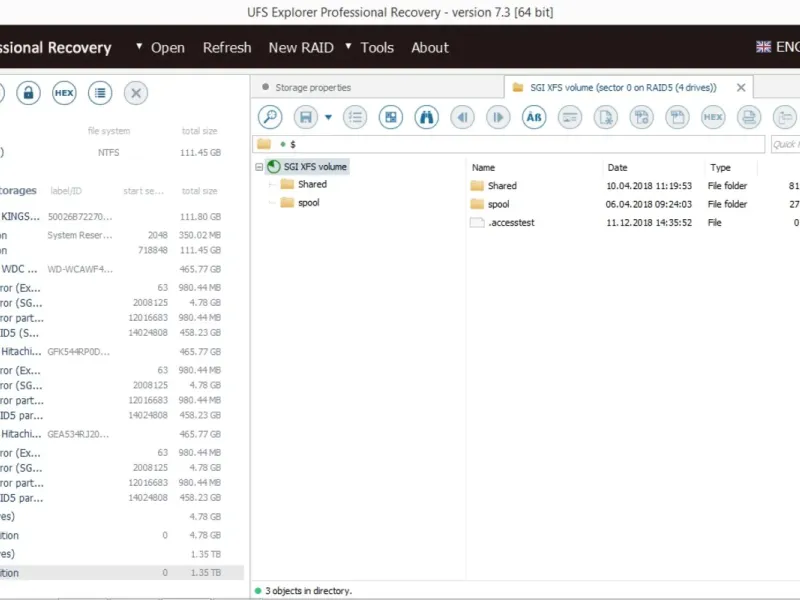Click the list properties icon in left toolbar
The width and height of the screenshot is (800, 600).
tap(100, 93)
